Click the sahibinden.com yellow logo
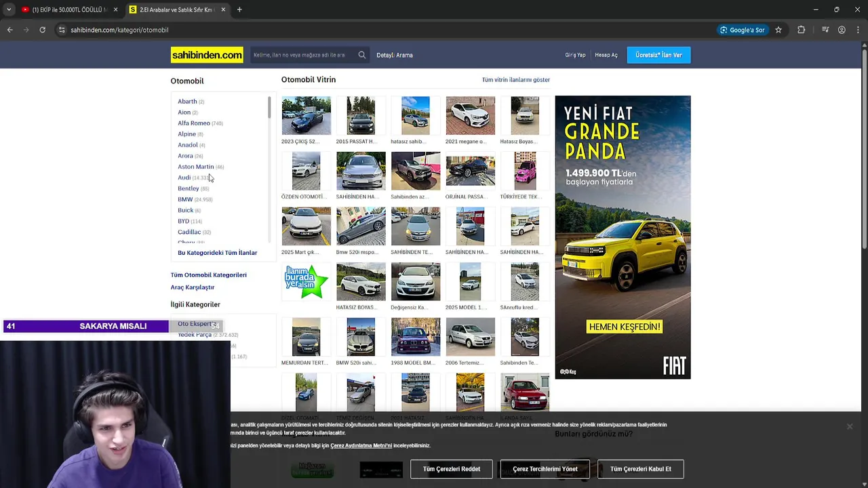The height and width of the screenshot is (488, 868). (x=207, y=55)
